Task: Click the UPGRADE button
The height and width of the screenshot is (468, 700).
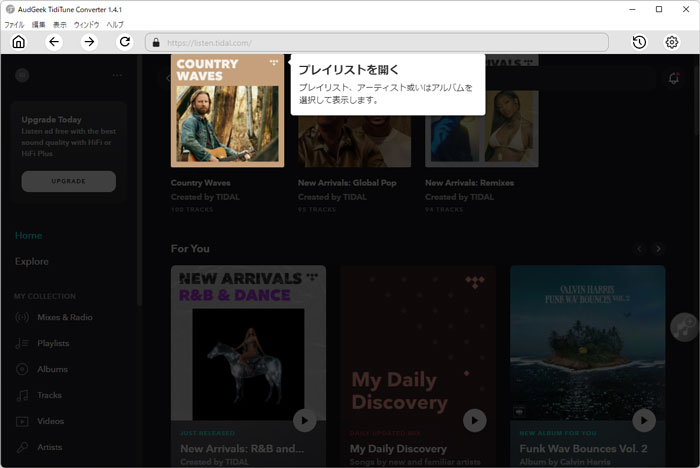Action: click(x=69, y=181)
